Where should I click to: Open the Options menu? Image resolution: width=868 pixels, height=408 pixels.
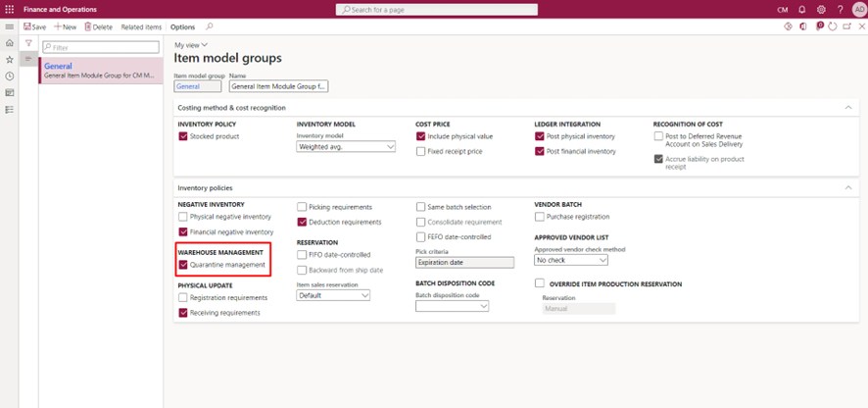tap(182, 26)
